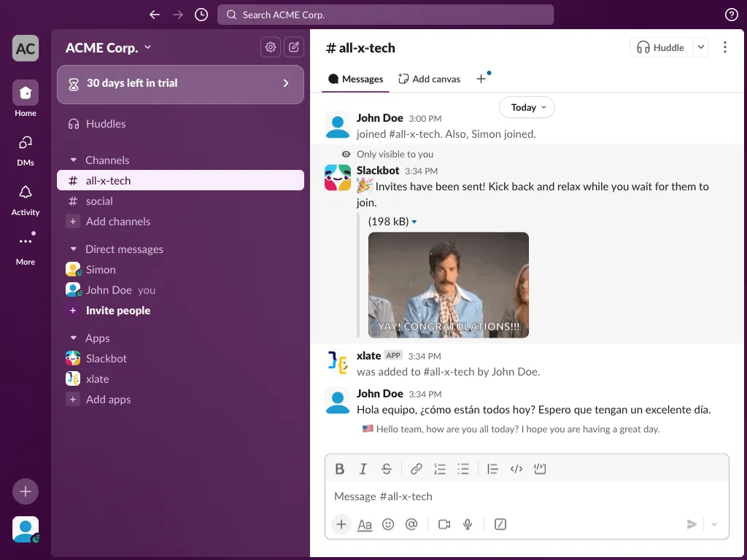The width and height of the screenshot is (747, 560).
Task: Toggle italic text formatting
Action: click(363, 469)
